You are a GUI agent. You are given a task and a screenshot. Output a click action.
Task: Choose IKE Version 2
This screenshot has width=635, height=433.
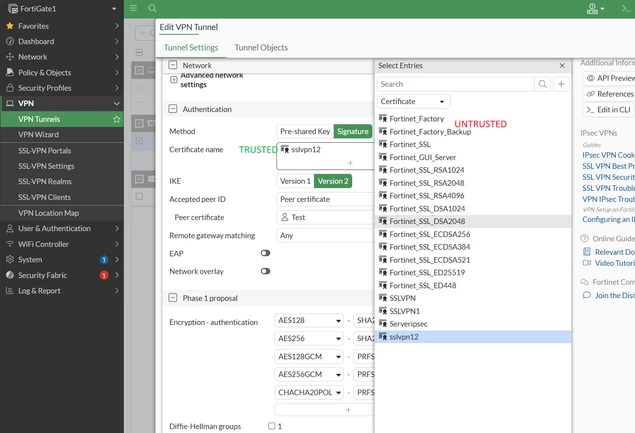(x=333, y=181)
